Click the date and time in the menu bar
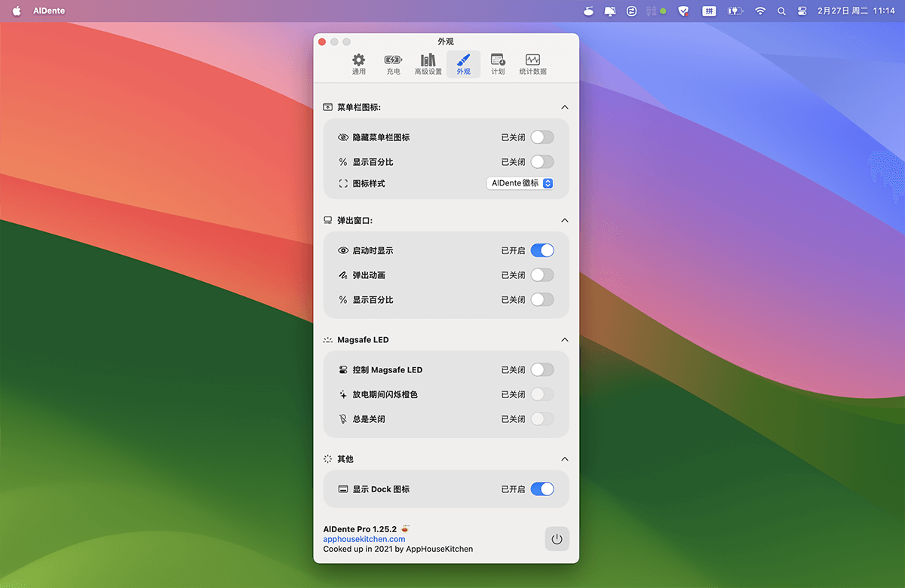 click(x=856, y=11)
